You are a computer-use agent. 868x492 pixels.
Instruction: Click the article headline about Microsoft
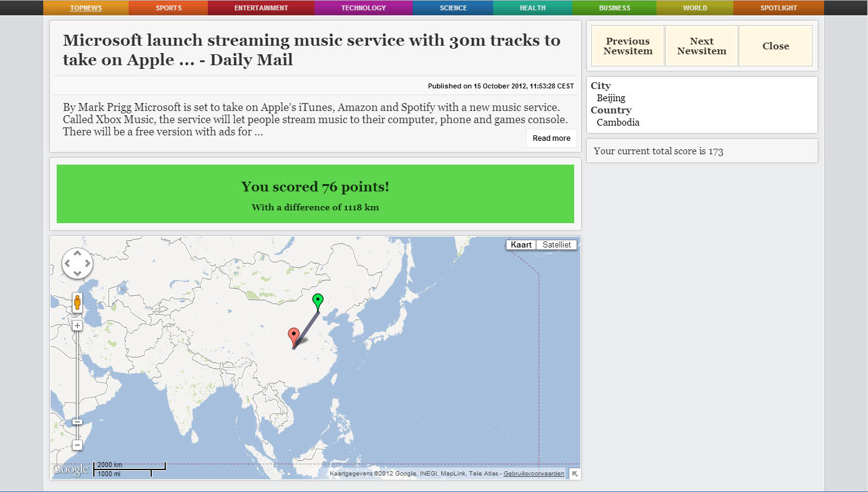pyautogui.click(x=311, y=50)
